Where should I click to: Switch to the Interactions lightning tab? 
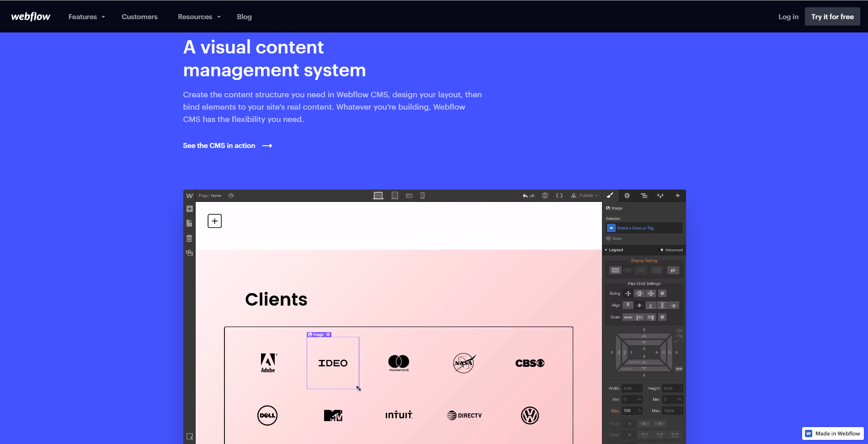pos(677,196)
